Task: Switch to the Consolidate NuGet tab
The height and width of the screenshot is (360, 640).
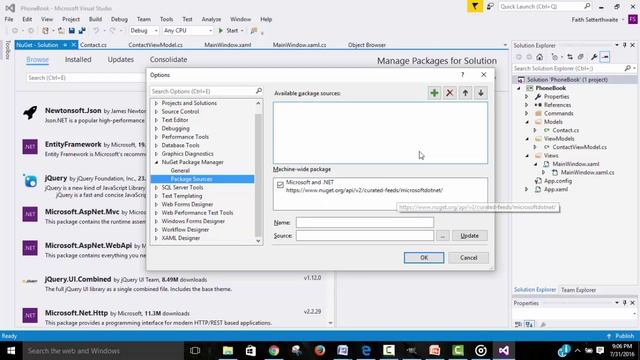Action: point(168,60)
